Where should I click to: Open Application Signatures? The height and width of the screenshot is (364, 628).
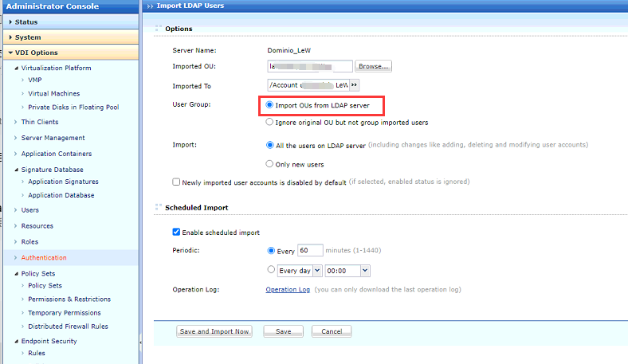coord(63,182)
